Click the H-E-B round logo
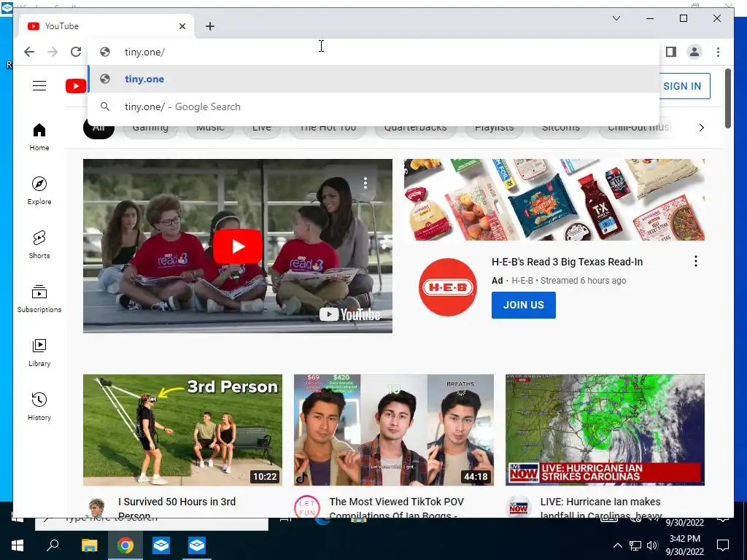 [448, 287]
